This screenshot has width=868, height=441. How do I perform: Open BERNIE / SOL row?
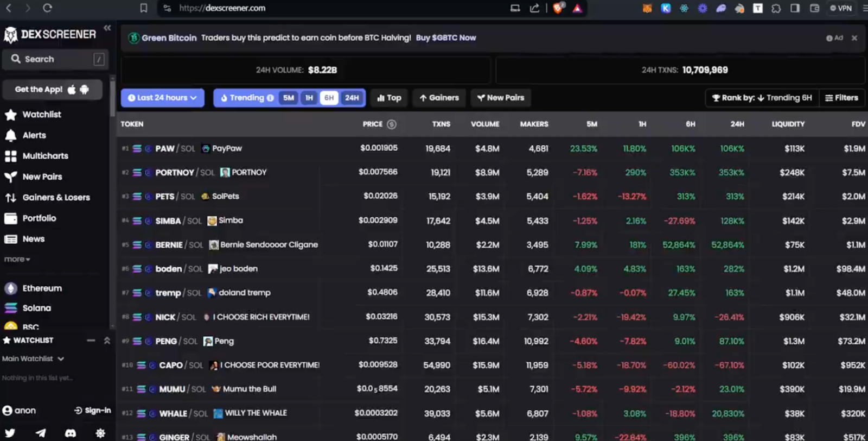pos(492,245)
